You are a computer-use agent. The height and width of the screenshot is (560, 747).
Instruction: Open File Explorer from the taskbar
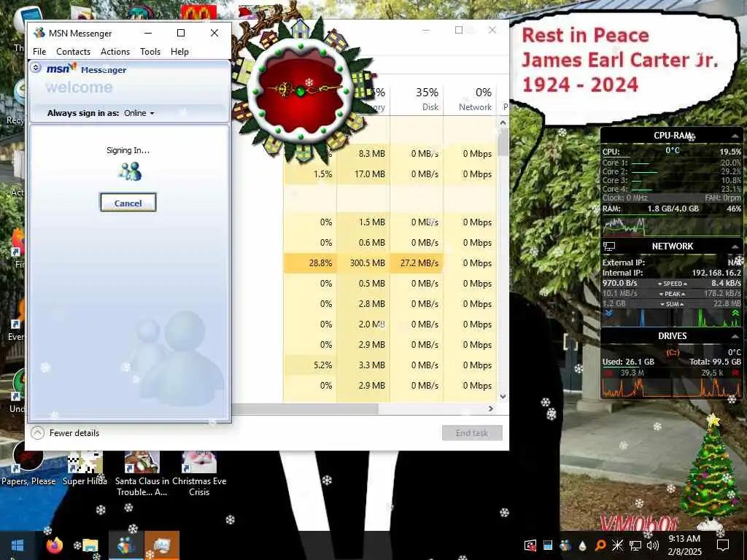click(90, 545)
